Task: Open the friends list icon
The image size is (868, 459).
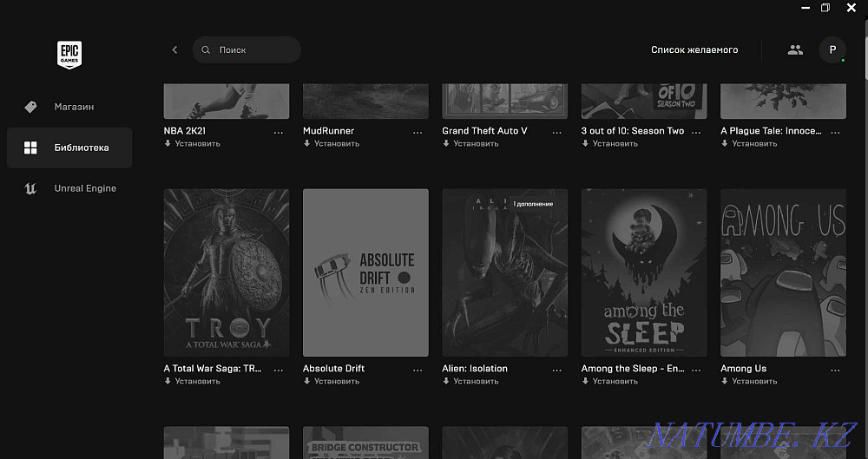Action: [795, 50]
